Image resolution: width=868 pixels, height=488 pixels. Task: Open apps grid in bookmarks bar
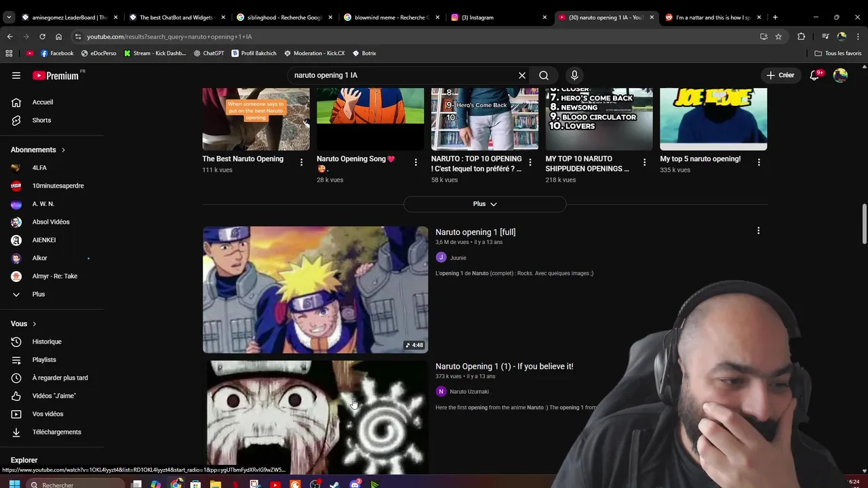(x=9, y=53)
